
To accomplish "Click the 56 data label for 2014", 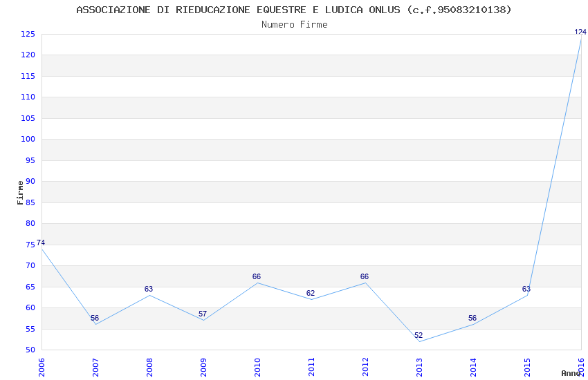I will [x=472, y=319].
